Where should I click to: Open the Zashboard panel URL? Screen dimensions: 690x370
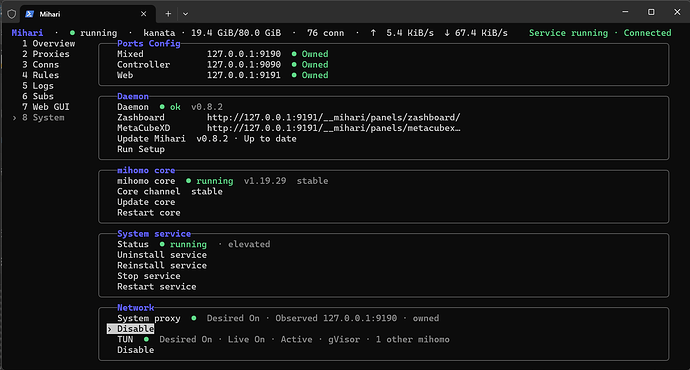pyautogui.click(x=334, y=117)
